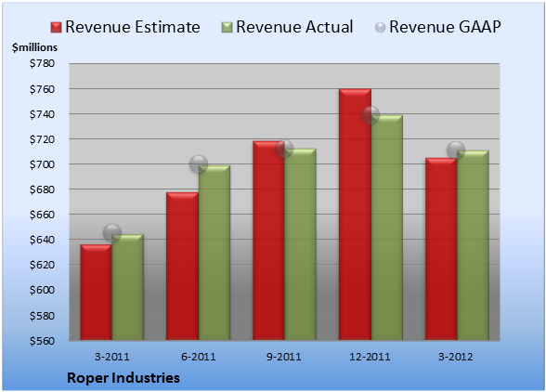The image size is (546, 392).
Task: Click the $620 axis value
Action: point(42,265)
